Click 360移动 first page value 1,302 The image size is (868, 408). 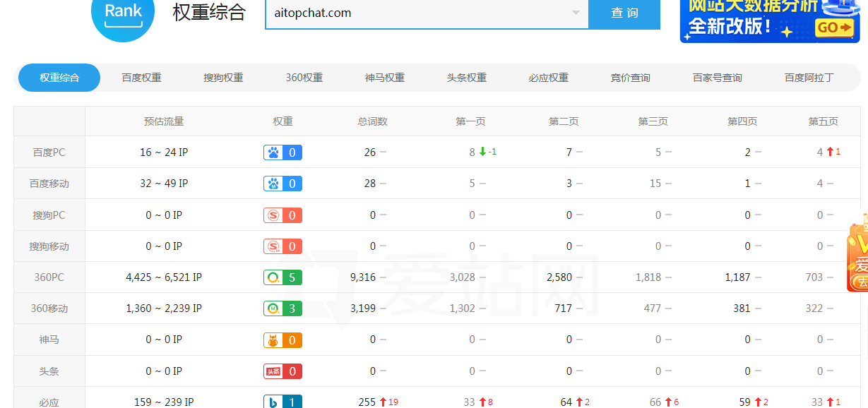(463, 308)
